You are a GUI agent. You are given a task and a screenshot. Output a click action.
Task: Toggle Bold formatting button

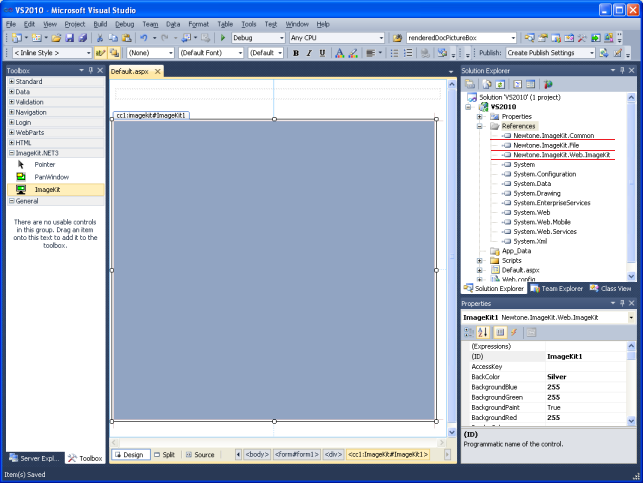point(296,53)
